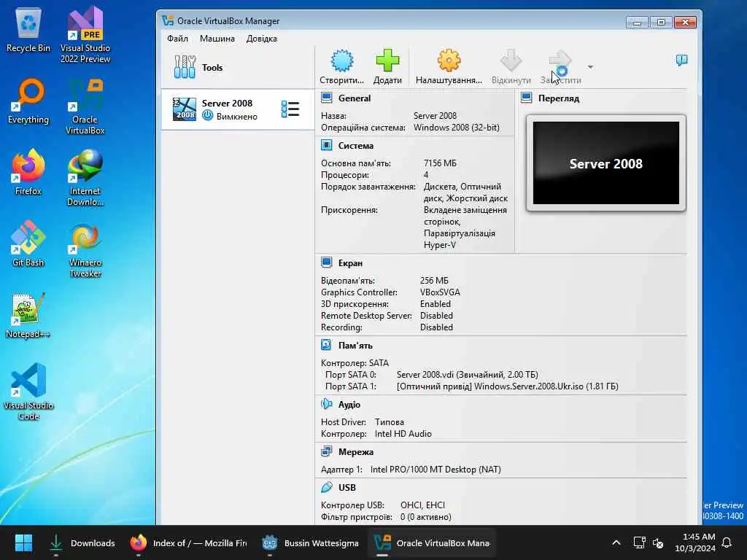The height and width of the screenshot is (560, 747).
Task: Click the network tray icon
Action: point(639,542)
